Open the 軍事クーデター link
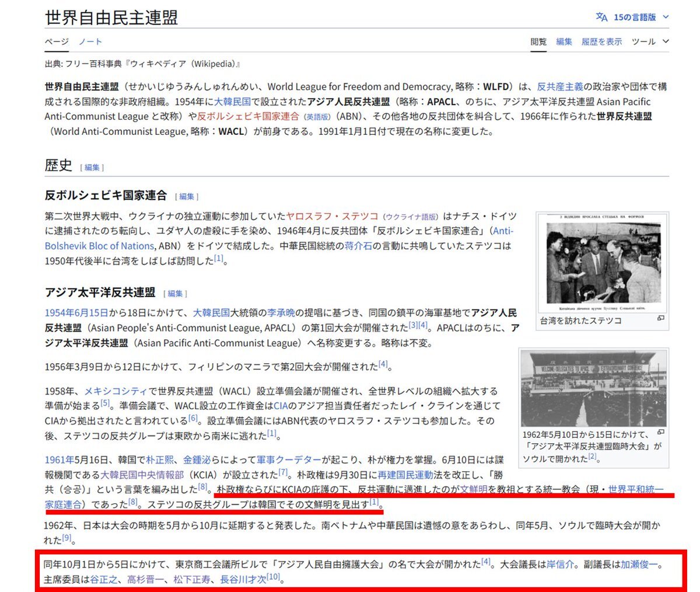The height and width of the screenshot is (592, 700). [289, 460]
